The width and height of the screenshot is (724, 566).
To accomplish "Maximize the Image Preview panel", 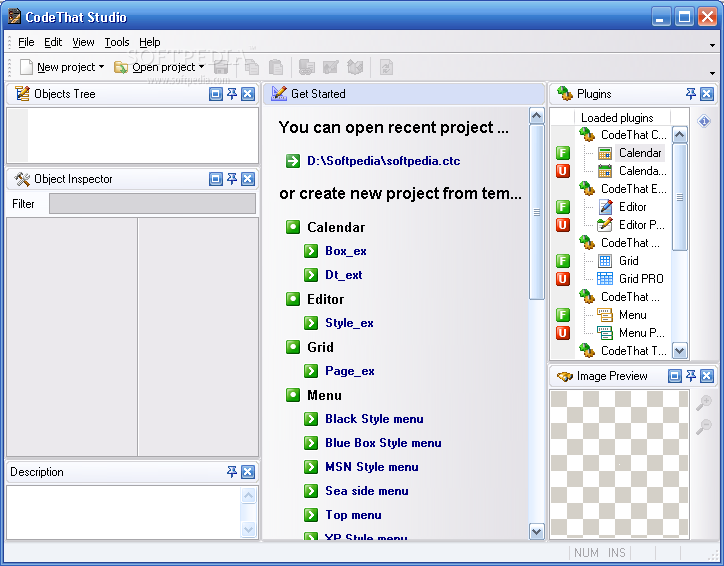I will 675,376.
